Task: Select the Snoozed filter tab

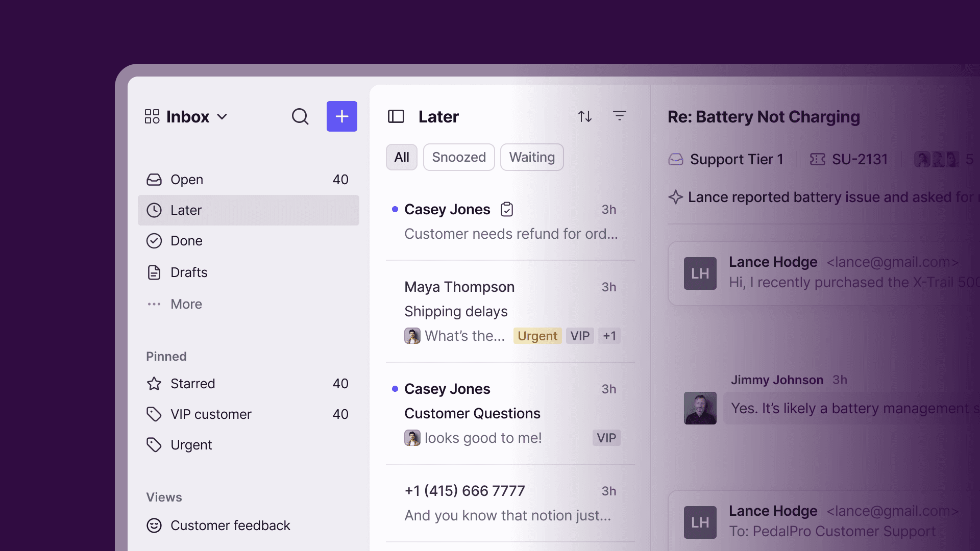Action: coord(459,157)
